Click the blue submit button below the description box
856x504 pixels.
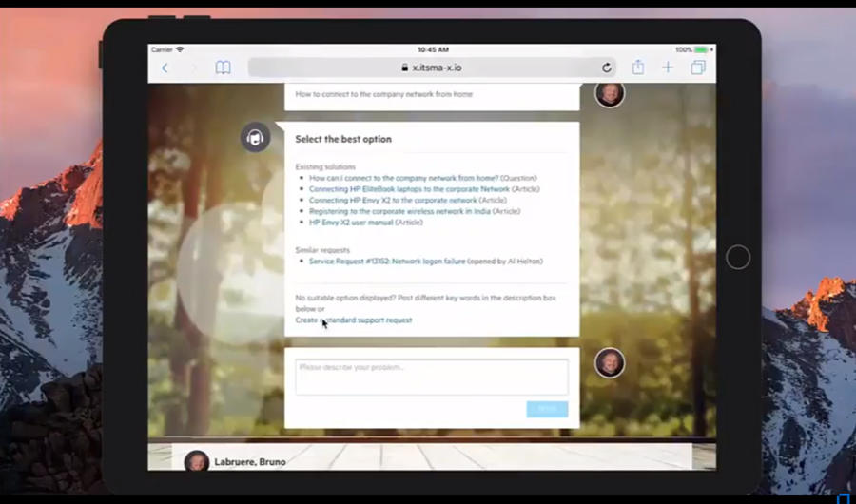click(x=547, y=409)
